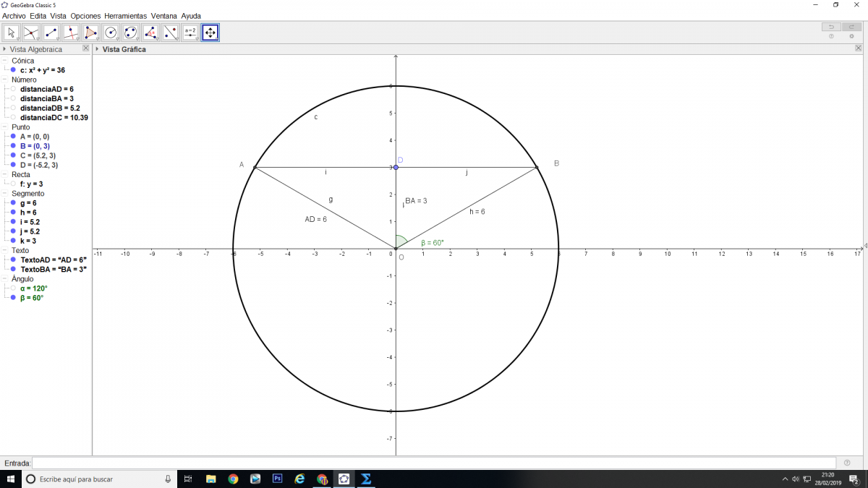Close the Vista Algebraica panel
The width and height of the screenshot is (868, 488).
click(86, 48)
